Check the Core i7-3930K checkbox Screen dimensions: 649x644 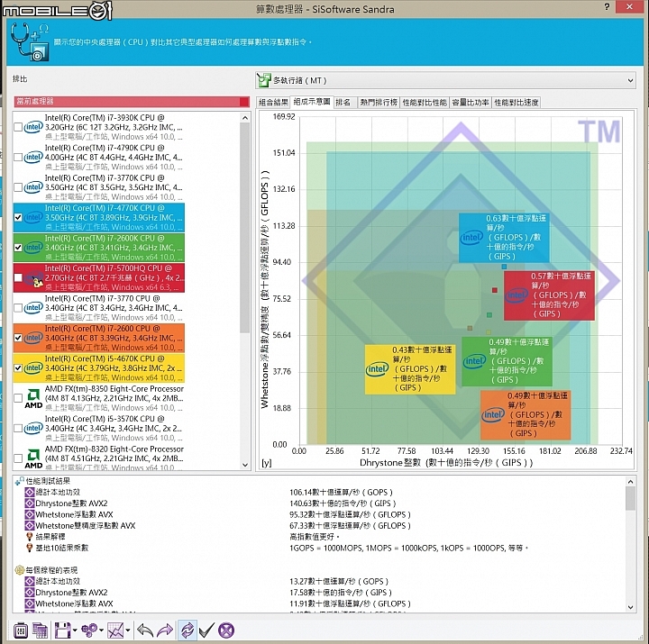tap(18, 127)
